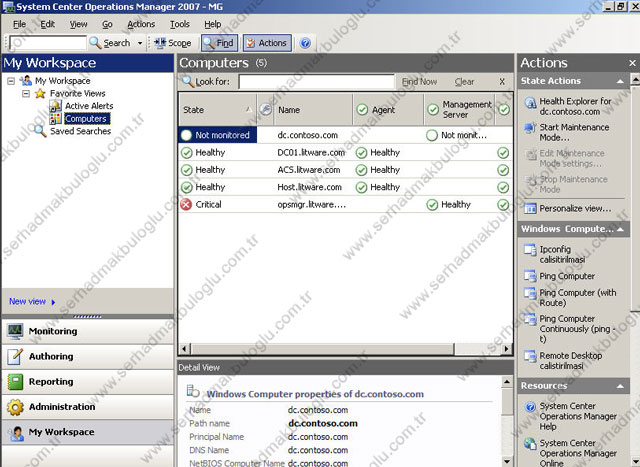Switch to the Authoring pane
The height and width of the screenshot is (467, 640).
click(87, 356)
